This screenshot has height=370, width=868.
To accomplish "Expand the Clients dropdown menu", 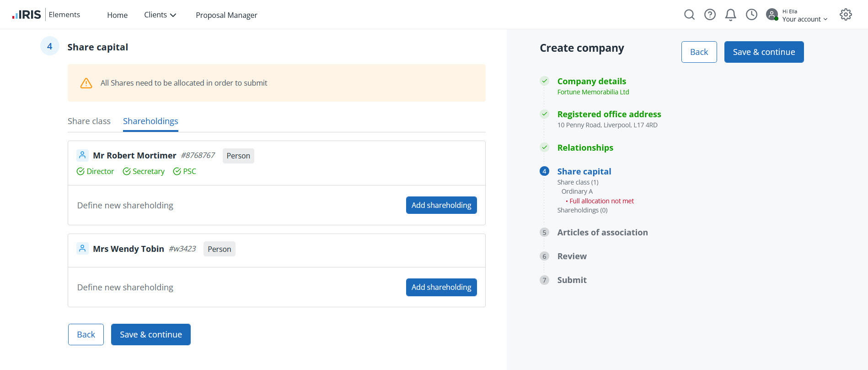I will 160,15.
